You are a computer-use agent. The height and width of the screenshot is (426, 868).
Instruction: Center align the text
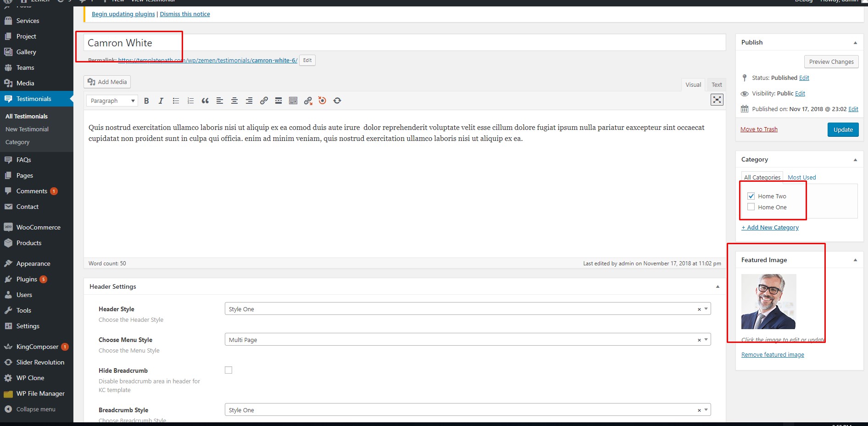pyautogui.click(x=234, y=101)
